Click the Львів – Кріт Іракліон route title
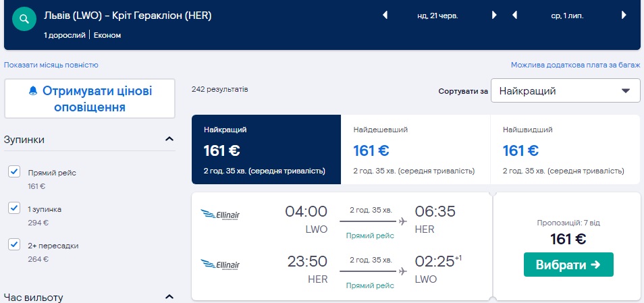This screenshot has width=644, height=303. [128, 16]
